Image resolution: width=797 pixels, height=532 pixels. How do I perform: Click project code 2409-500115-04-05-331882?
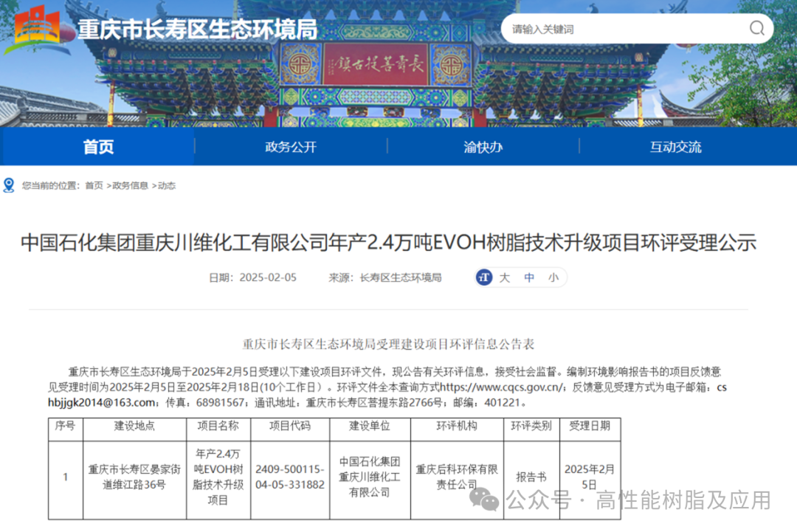(x=290, y=477)
